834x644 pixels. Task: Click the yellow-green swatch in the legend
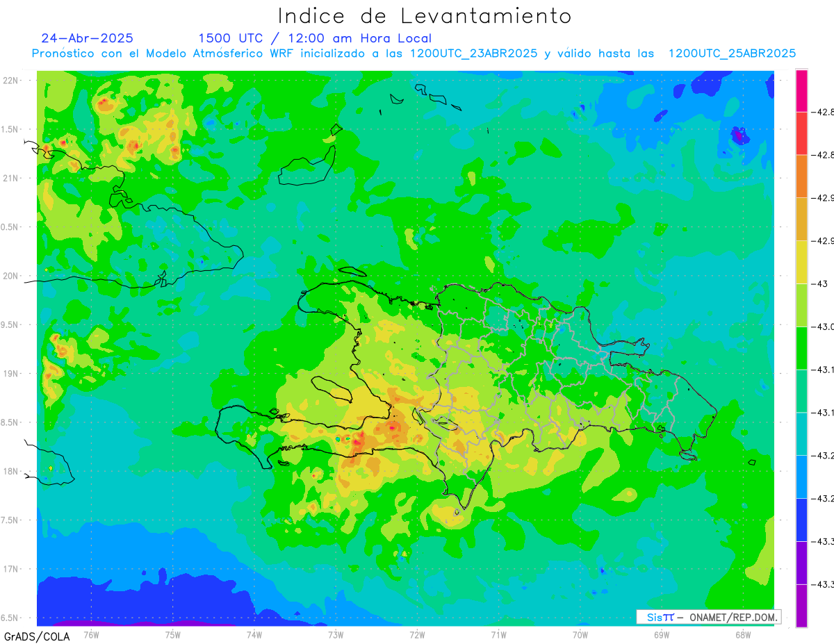point(801,305)
